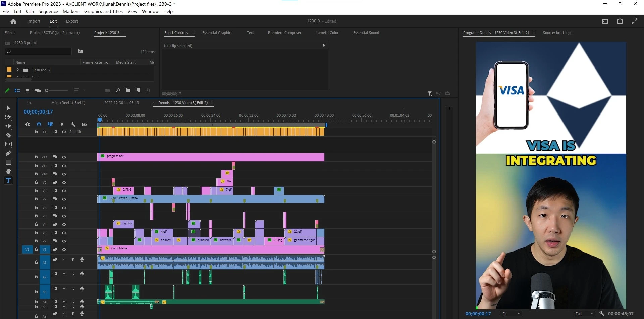Click the Home icon
Image resolution: width=644 pixels, height=319 pixels.
(13, 21)
